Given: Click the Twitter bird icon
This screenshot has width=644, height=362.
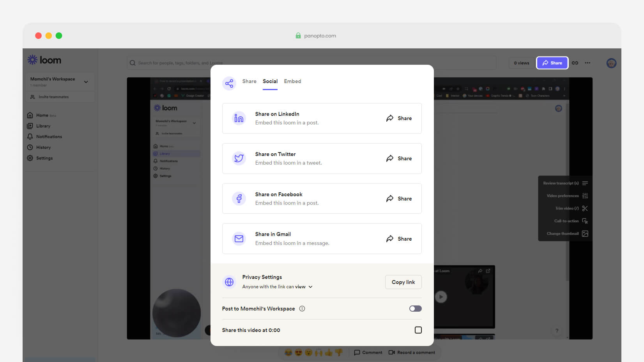Looking at the screenshot, I should [x=239, y=158].
